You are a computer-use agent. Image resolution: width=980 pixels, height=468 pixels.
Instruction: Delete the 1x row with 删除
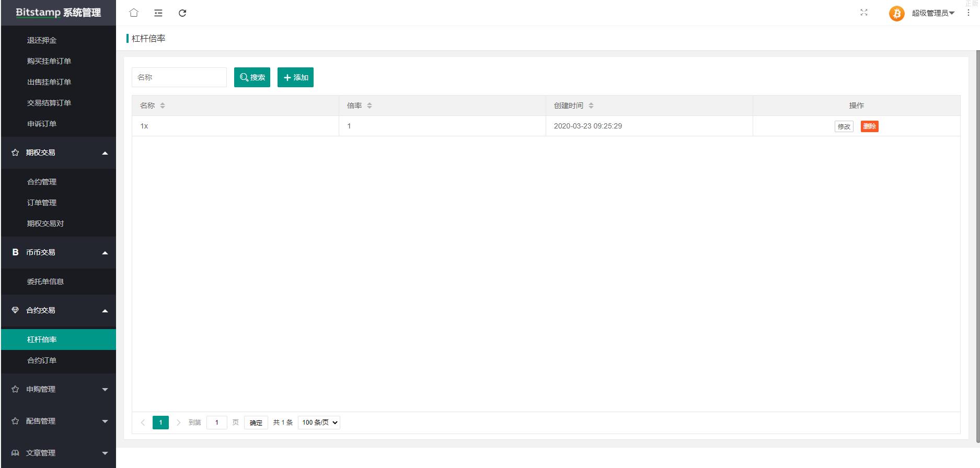869,126
